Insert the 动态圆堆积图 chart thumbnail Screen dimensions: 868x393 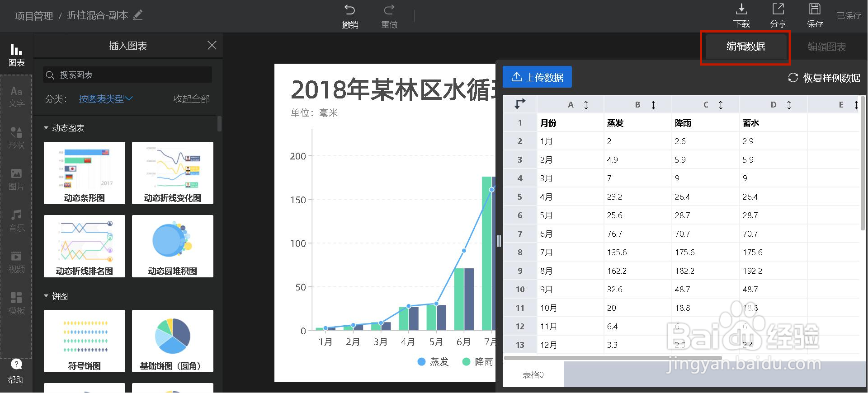(173, 246)
